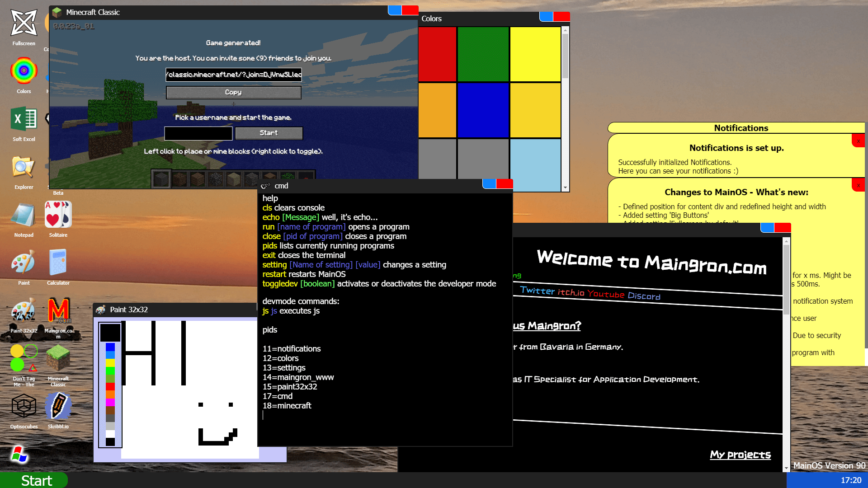
Task: Select red color in Paint 32x32 palette
Action: [110, 387]
